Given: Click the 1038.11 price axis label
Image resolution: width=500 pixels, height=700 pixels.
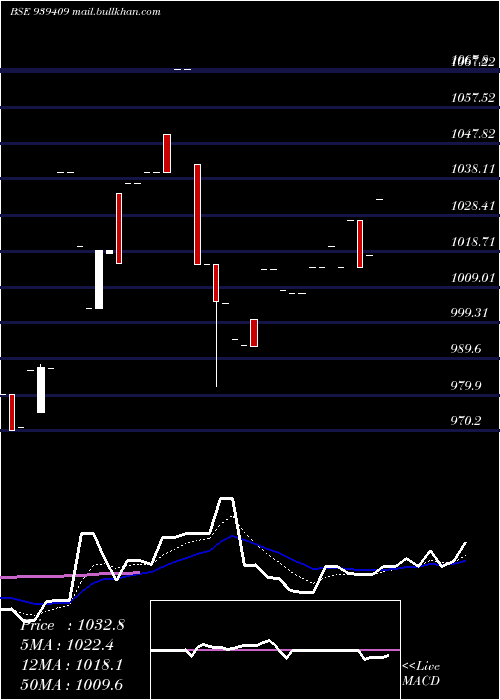Looking at the screenshot, I should click(x=473, y=169).
